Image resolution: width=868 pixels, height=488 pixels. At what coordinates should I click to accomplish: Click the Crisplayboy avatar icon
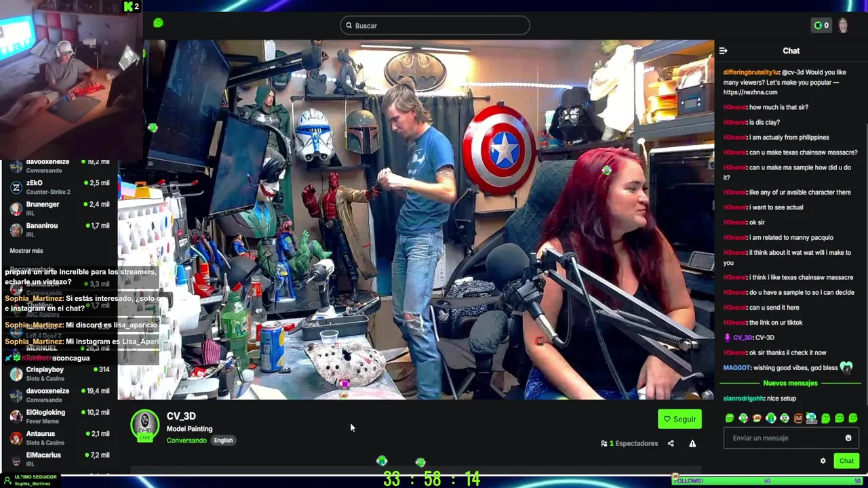16,373
